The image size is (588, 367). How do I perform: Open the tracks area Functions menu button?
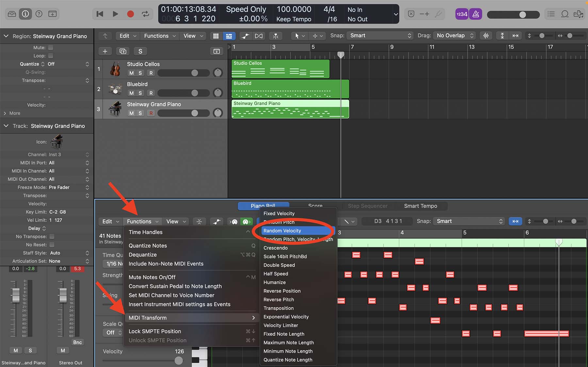[160, 36]
